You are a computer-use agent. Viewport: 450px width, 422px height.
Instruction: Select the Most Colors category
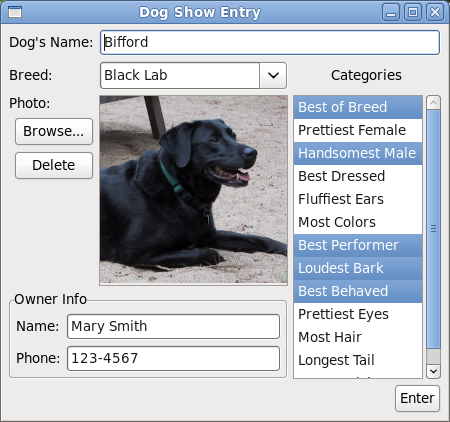point(358,222)
